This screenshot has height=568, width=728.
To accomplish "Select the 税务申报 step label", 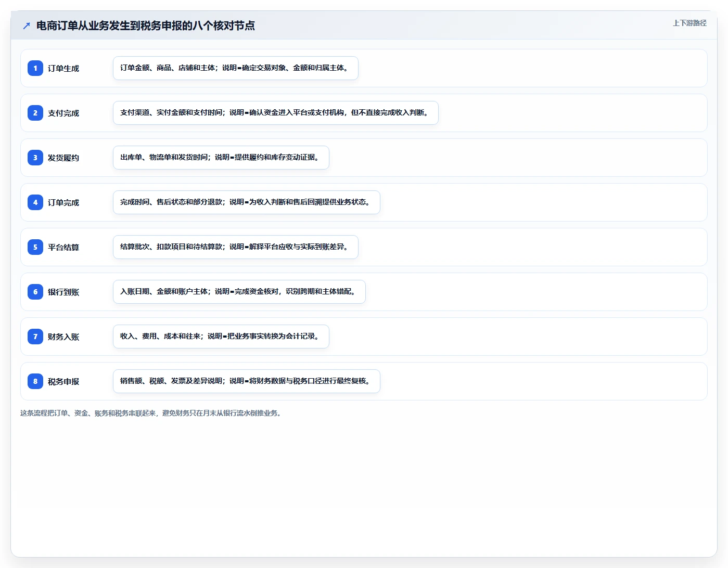I will pos(63,381).
